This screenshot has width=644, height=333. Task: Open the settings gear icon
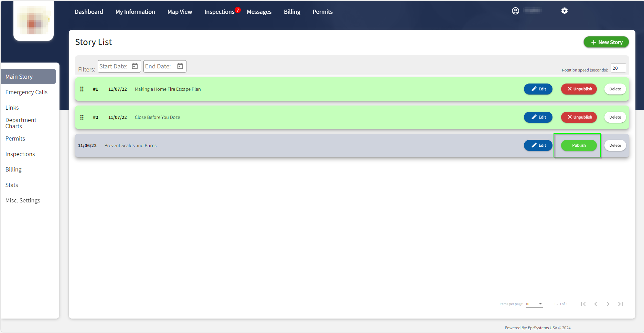click(x=564, y=11)
